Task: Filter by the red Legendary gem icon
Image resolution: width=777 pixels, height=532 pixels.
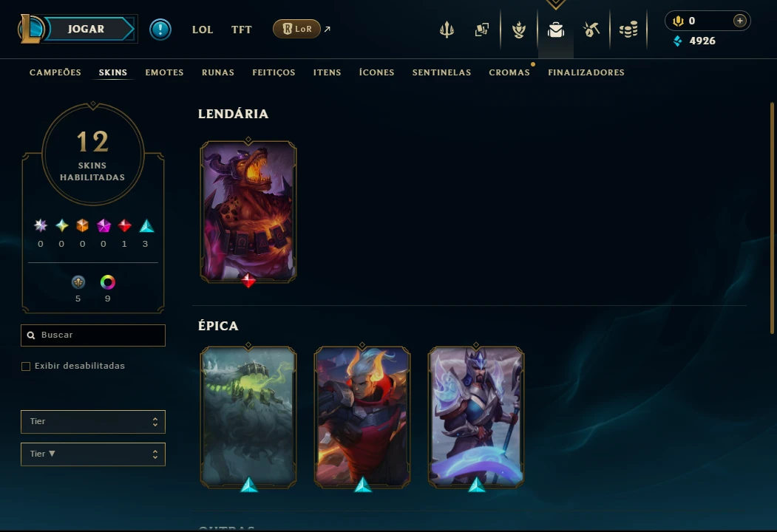Action: click(x=124, y=226)
